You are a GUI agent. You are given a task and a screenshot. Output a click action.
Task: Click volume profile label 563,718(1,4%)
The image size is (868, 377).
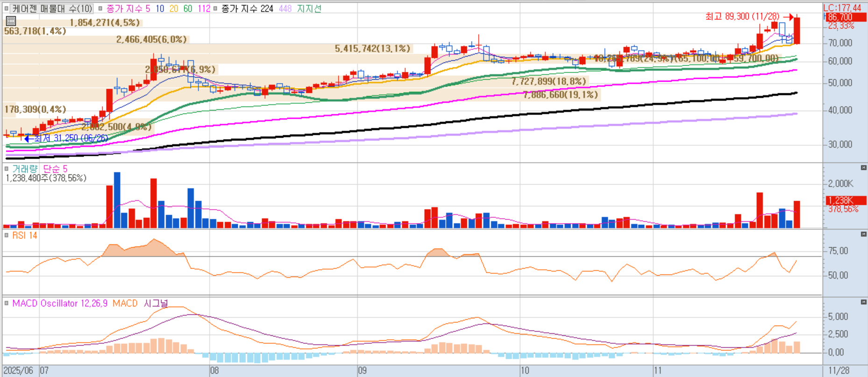click(x=35, y=31)
